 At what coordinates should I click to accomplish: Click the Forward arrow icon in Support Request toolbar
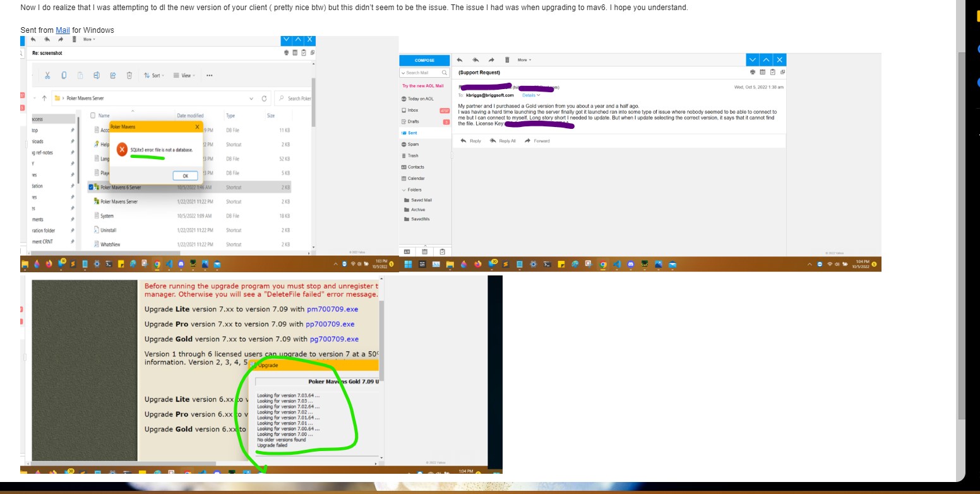[491, 60]
